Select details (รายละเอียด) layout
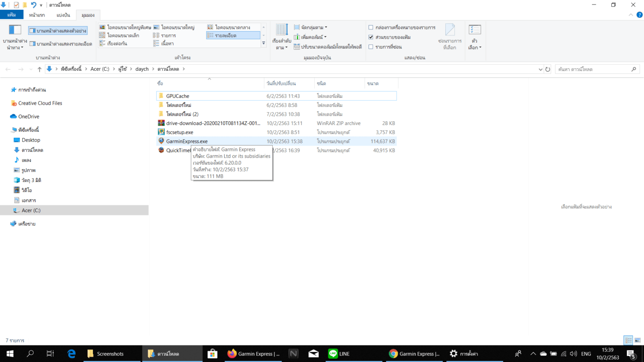This screenshot has height=362, width=644. click(x=233, y=35)
